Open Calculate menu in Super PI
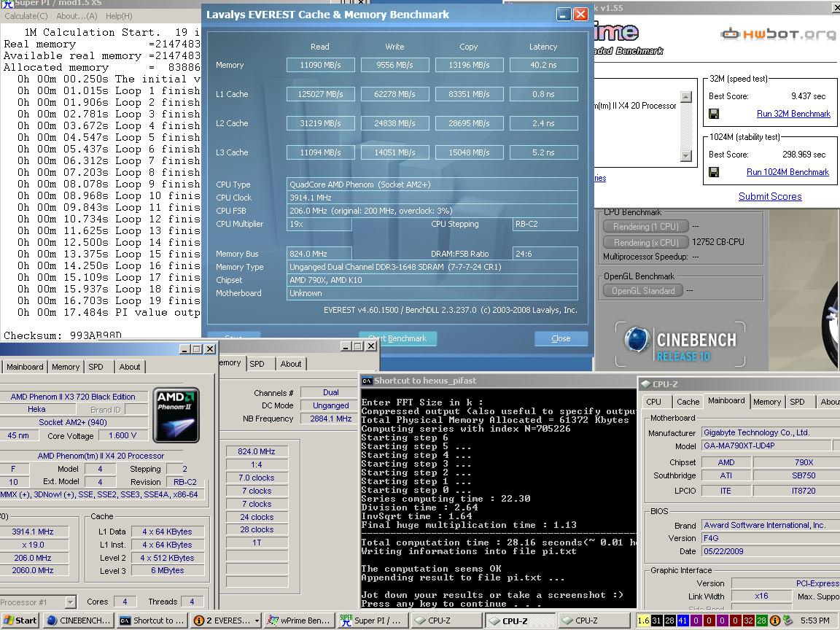This screenshot has width=840, height=630. point(26,16)
